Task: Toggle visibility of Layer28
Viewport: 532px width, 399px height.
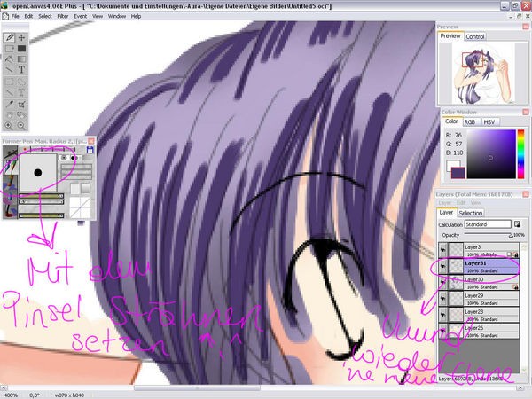Action: (443, 316)
